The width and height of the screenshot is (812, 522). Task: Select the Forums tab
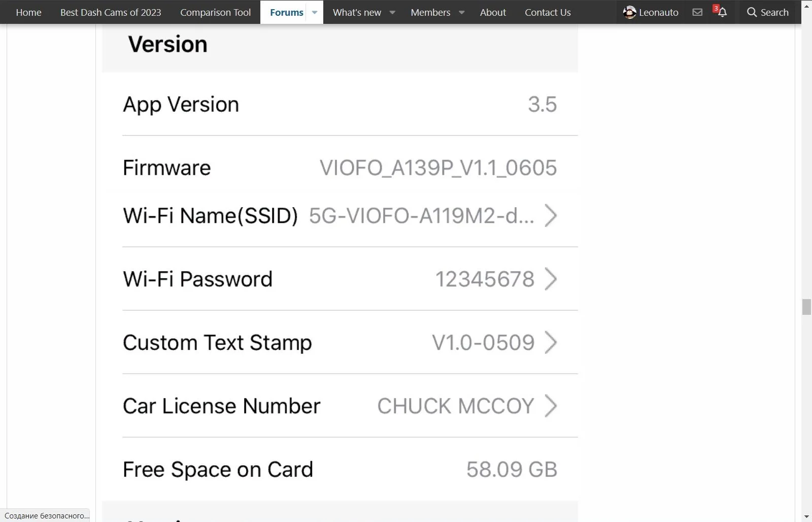(x=286, y=12)
